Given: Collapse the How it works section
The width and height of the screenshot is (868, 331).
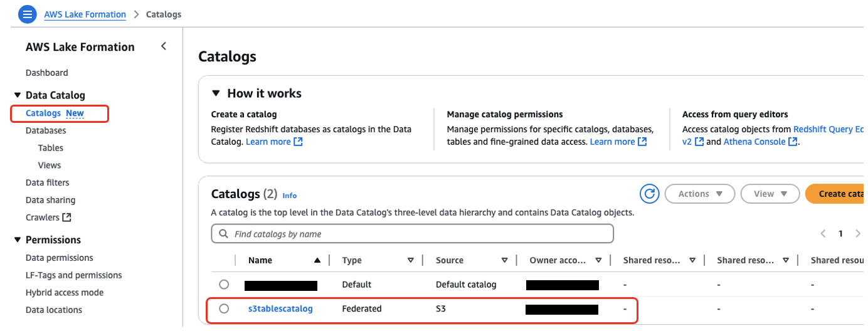Looking at the screenshot, I should (216, 93).
